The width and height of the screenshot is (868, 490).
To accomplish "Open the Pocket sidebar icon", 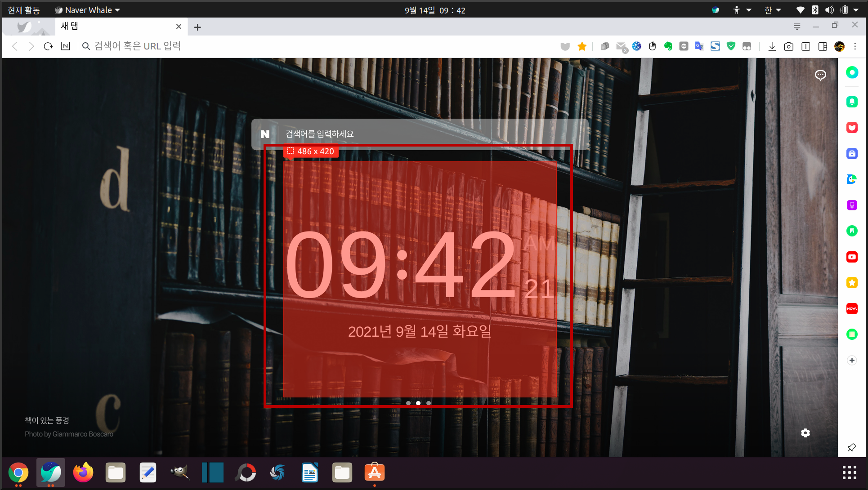I will [x=852, y=128].
